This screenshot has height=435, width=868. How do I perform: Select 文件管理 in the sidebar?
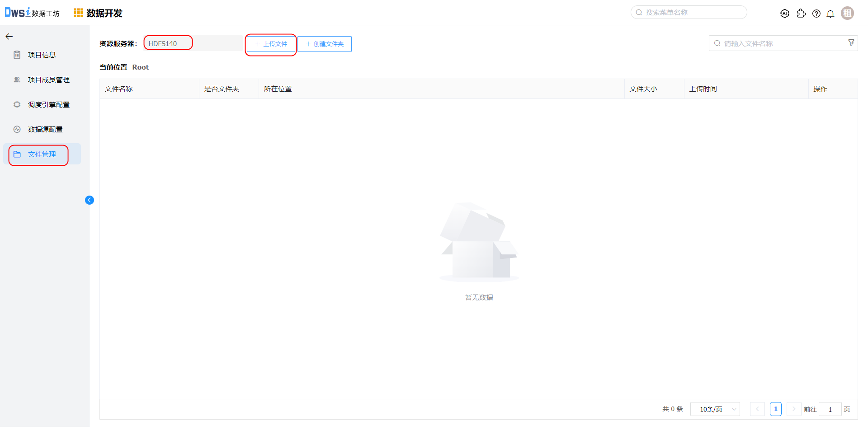[x=42, y=154]
